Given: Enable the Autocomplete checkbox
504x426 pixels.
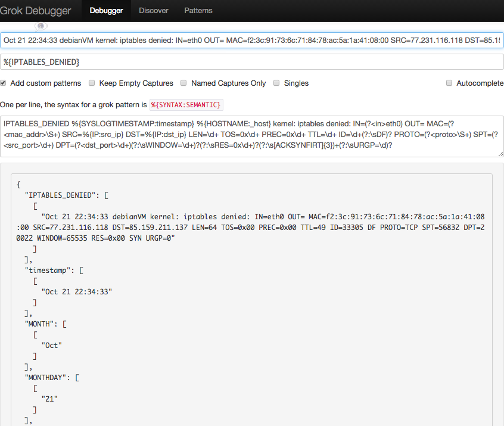Looking at the screenshot, I should (449, 83).
